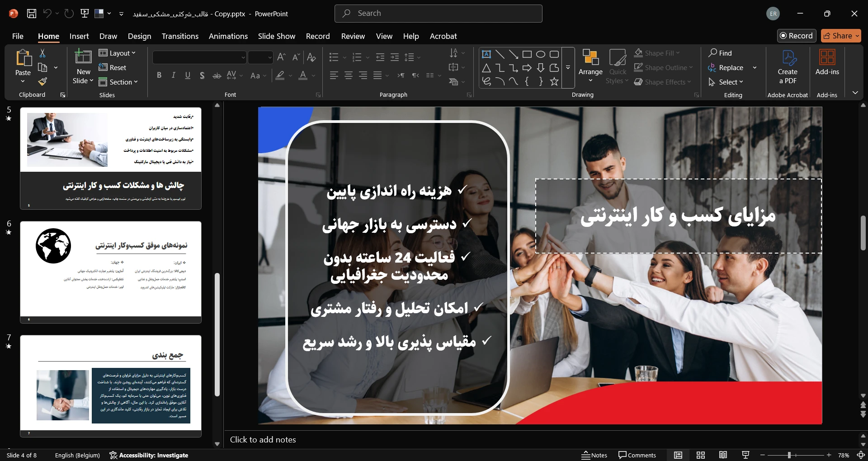The image size is (868, 461).
Task: Click the Fit slide to window icon
Action: [x=861, y=455]
